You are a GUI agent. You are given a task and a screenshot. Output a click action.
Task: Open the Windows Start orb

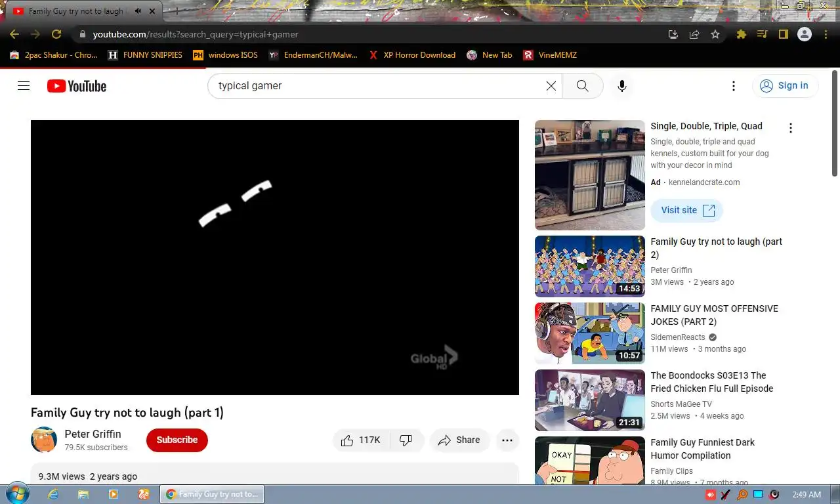(x=17, y=494)
